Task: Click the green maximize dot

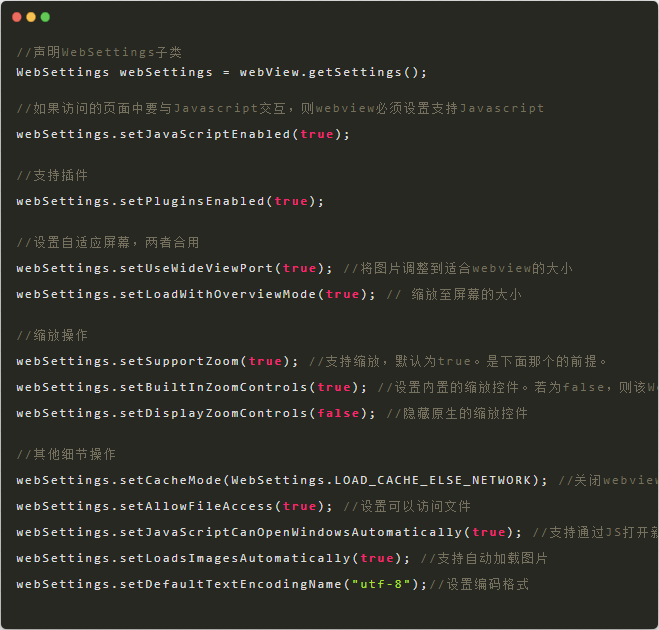Action: click(x=45, y=17)
